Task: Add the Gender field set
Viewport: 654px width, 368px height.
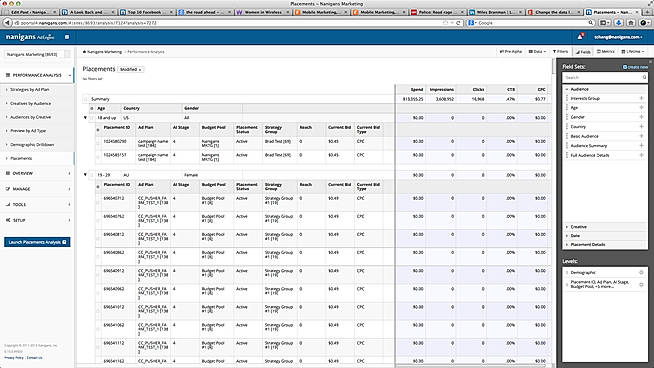Action: (641, 117)
